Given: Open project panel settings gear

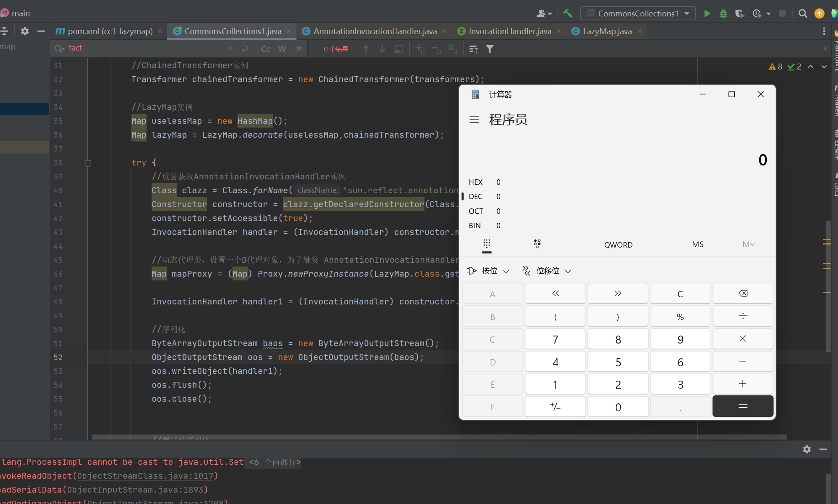Looking at the screenshot, I should click(x=25, y=31).
